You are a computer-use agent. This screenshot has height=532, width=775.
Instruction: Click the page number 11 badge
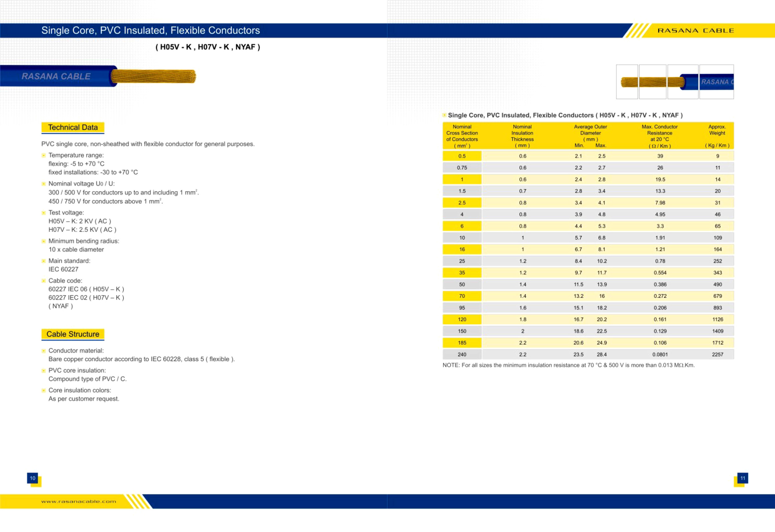(743, 478)
